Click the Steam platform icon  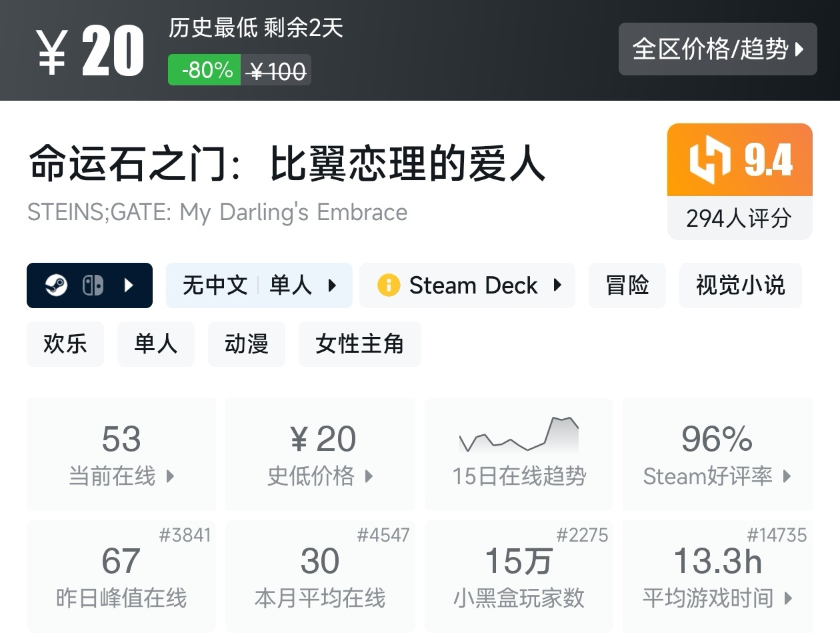point(57,285)
